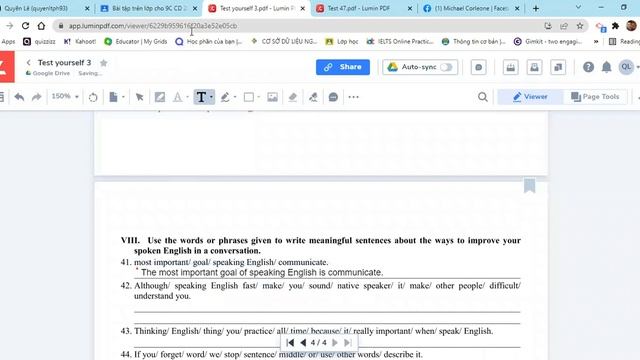Open the page layout document icon
Image resolution: width=640 pixels, height=360 pixels.
[x=113, y=97]
